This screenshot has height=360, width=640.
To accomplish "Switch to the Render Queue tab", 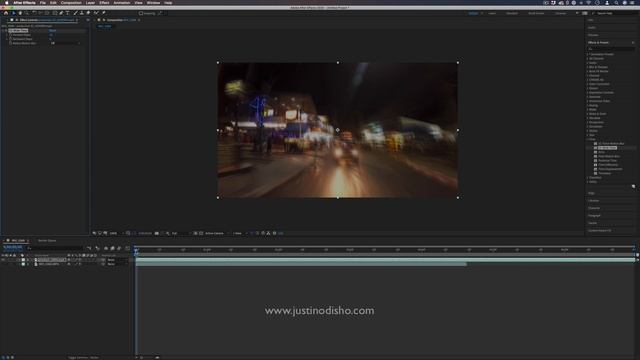I will click(x=47, y=241).
